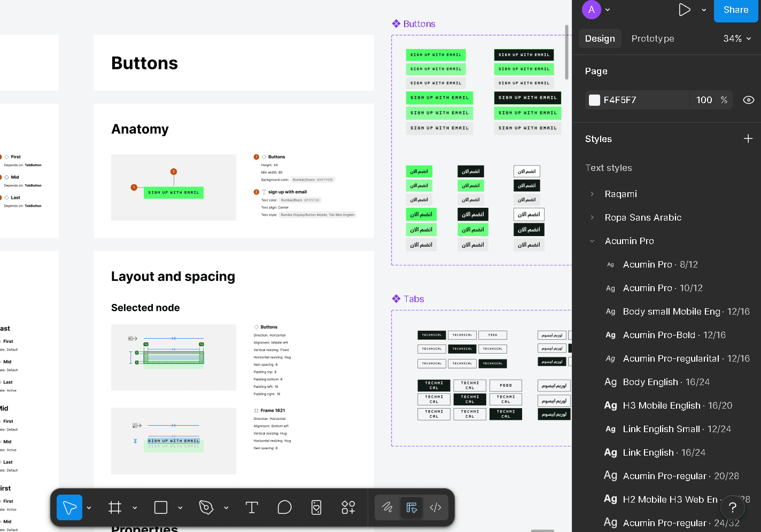Click the Styles section header

(x=599, y=139)
